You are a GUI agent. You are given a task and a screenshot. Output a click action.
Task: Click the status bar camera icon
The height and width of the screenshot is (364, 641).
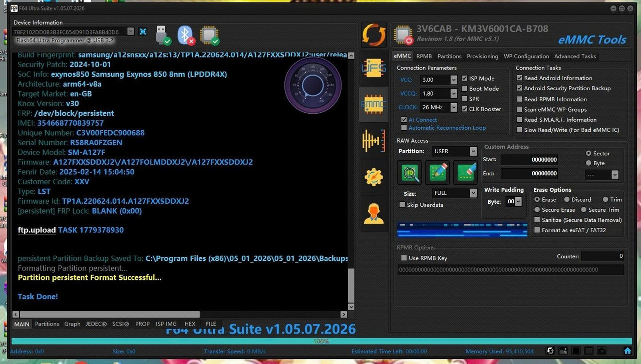[x=602, y=351]
